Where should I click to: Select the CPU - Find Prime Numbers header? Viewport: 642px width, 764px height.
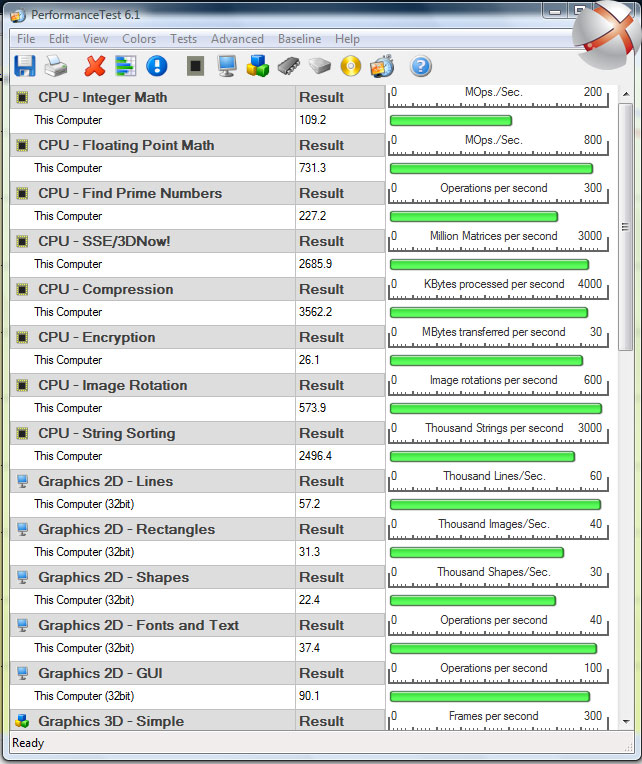(x=197, y=193)
